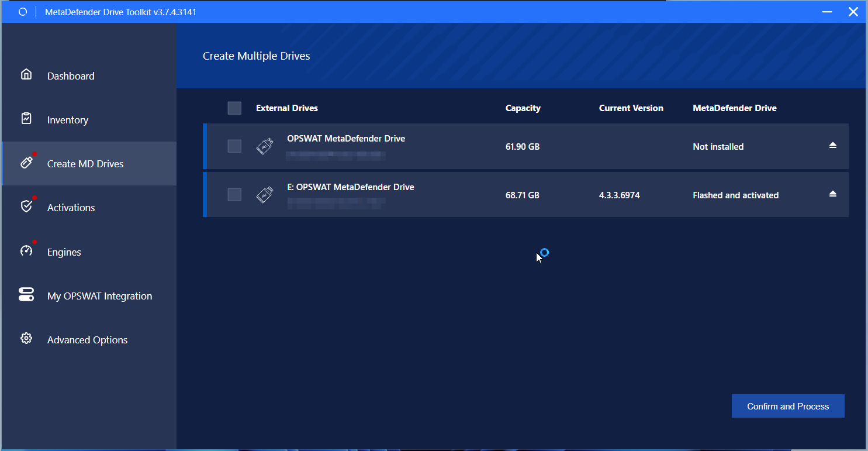The height and width of the screenshot is (451, 868).
Task: Click the Inventory clipboard icon
Action: [26, 118]
